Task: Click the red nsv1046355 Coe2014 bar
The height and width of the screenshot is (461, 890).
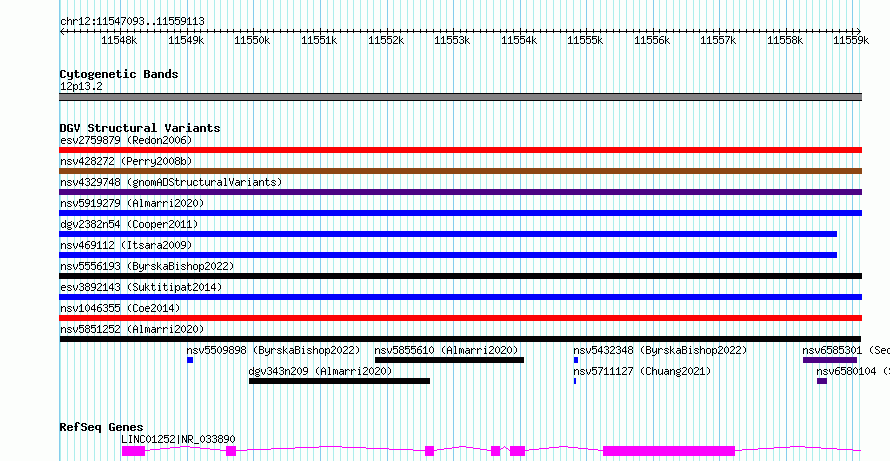Action: tap(460, 318)
